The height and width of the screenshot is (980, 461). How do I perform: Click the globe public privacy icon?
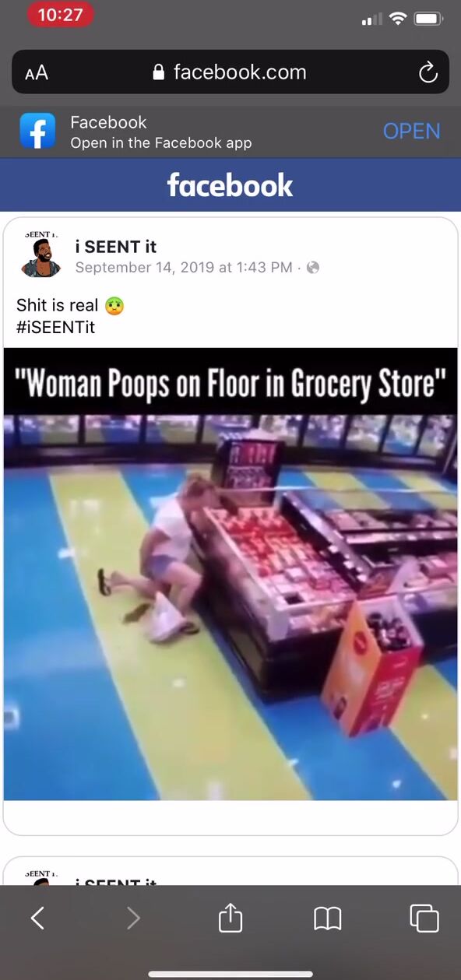[313, 268]
